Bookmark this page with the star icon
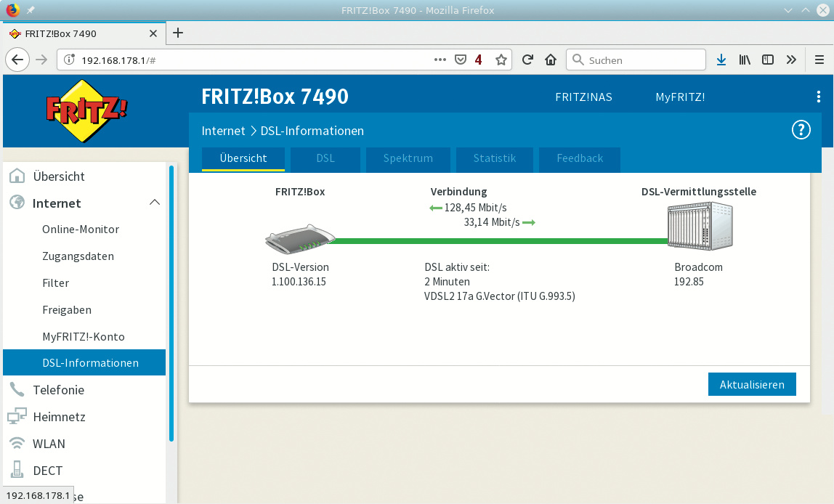Viewport: 834px width, 504px height. click(501, 60)
